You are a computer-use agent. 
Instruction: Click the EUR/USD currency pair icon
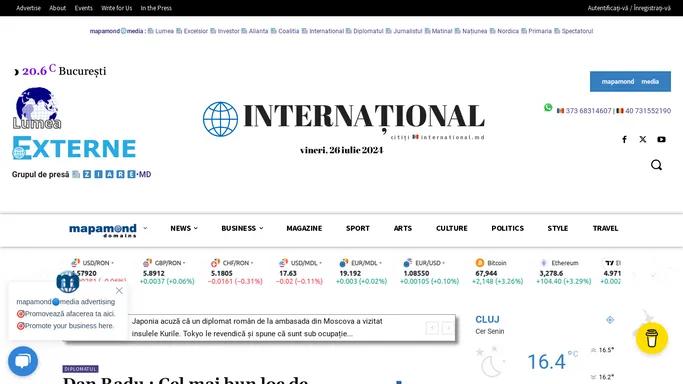click(x=408, y=263)
